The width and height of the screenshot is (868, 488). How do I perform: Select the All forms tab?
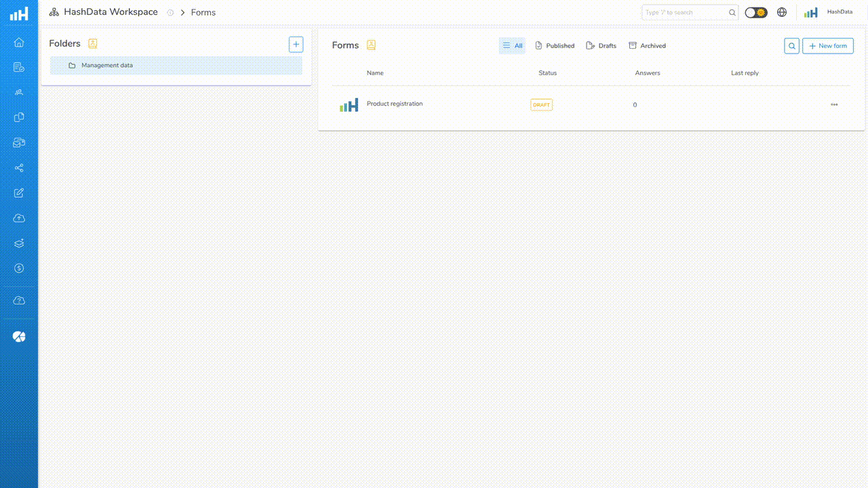click(x=512, y=45)
